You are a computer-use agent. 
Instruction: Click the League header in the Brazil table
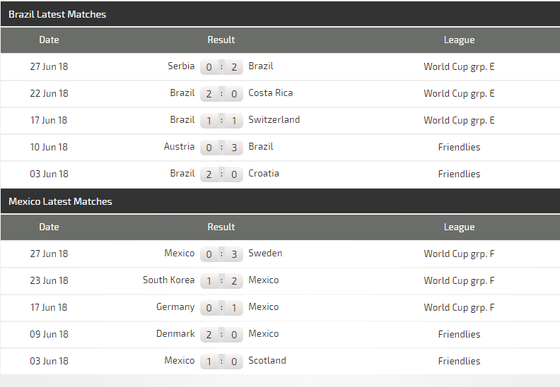pos(459,40)
